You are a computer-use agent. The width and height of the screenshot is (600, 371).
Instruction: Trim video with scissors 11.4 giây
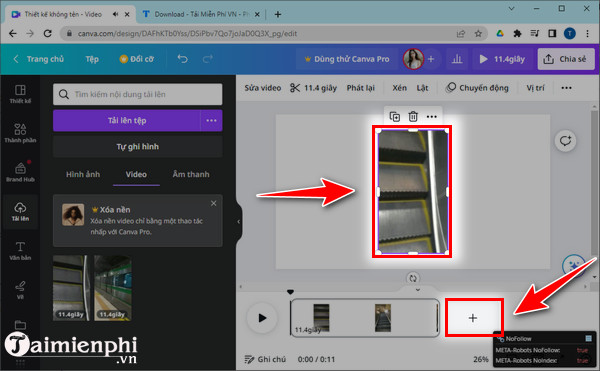313,88
